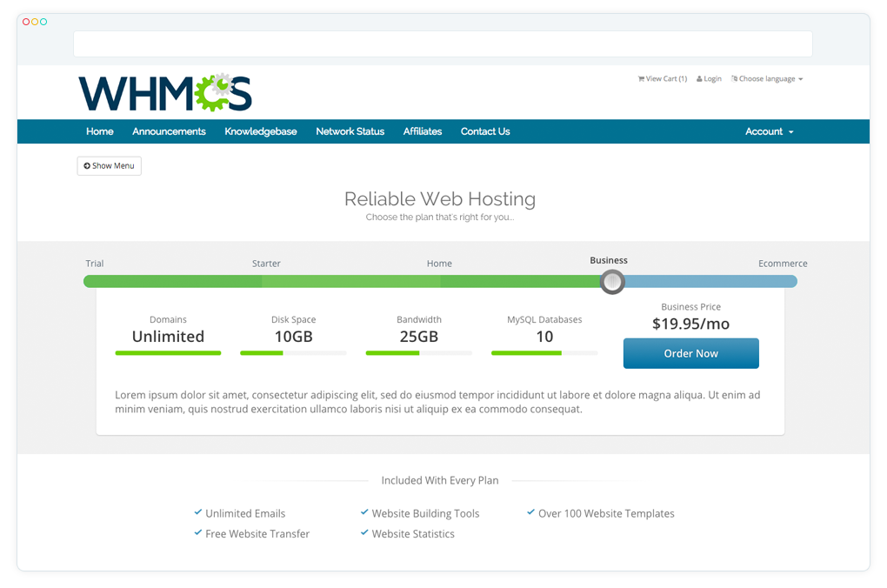Image resolution: width=887 pixels, height=588 pixels.
Task: Click the Website Building Tools feature
Action: (x=425, y=513)
